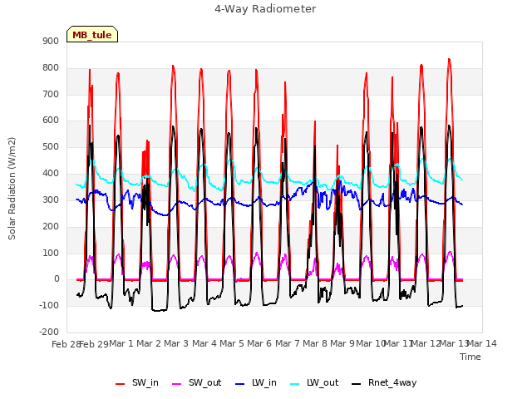Click the Rnet_4way trough on Mar 2 night

[x=159, y=310]
